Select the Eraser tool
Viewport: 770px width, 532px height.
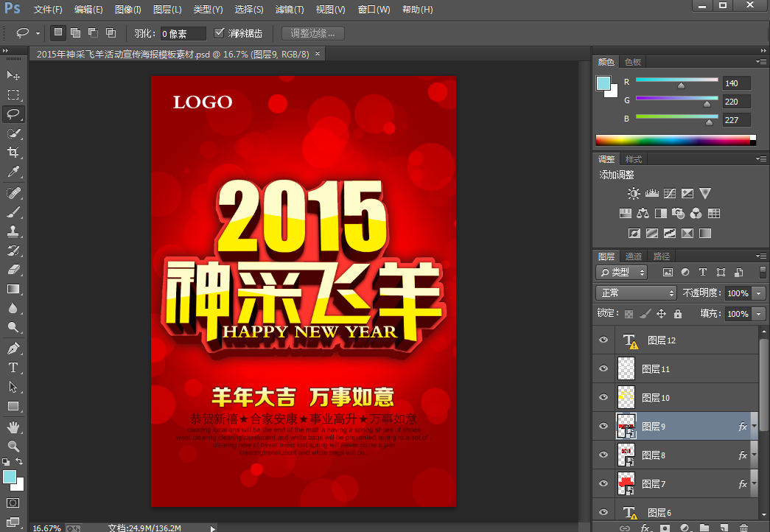[13, 269]
